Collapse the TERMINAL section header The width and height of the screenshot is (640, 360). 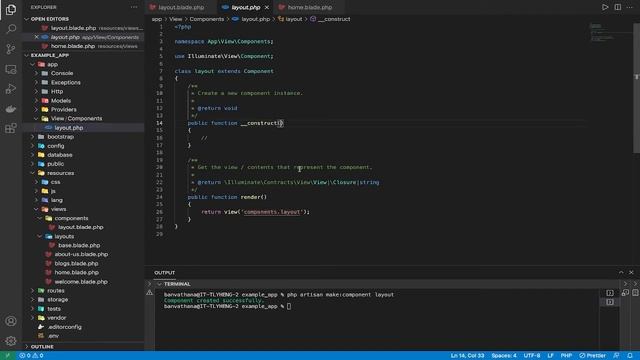pos(177,284)
